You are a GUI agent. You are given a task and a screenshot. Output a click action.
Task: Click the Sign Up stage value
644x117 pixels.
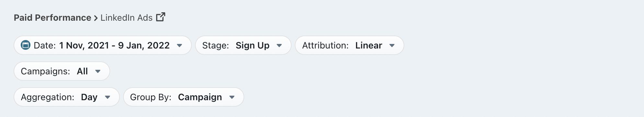tap(253, 46)
